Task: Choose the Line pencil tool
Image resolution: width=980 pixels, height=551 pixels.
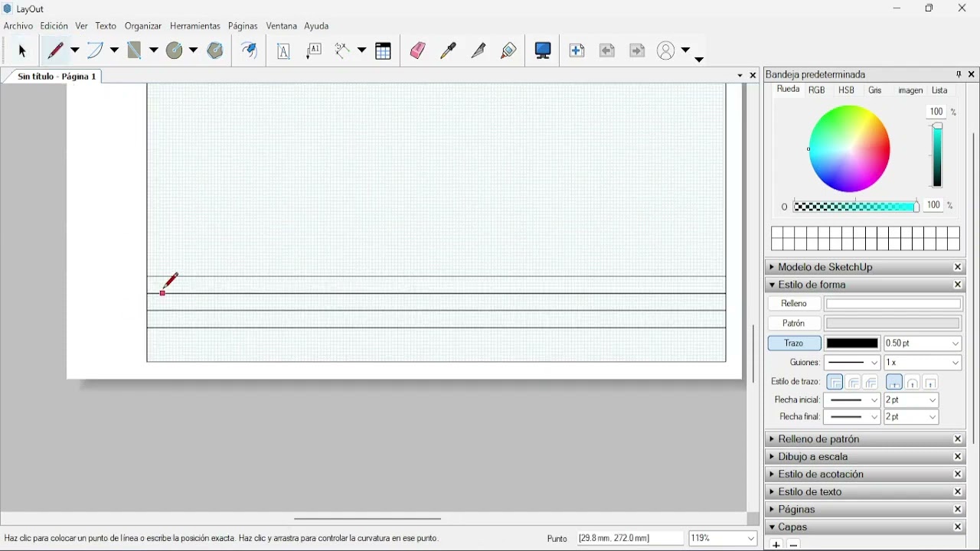Action: coord(55,51)
